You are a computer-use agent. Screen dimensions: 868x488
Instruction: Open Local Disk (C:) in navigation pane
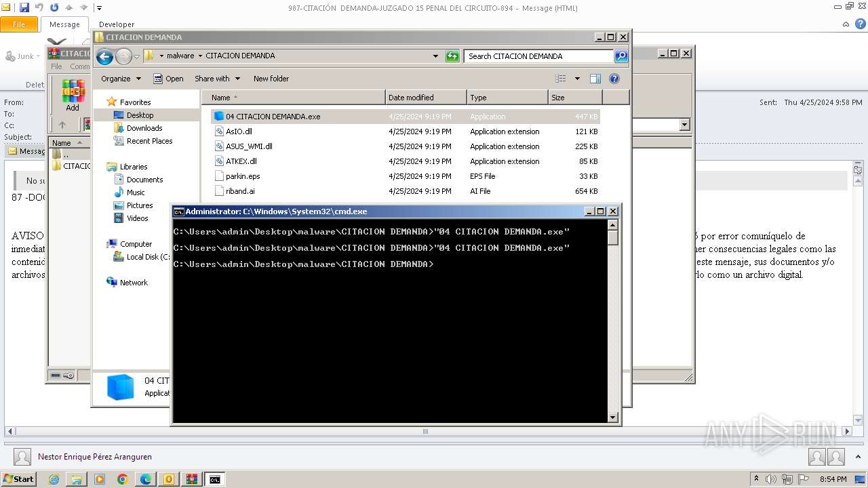pyautogui.click(x=142, y=257)
